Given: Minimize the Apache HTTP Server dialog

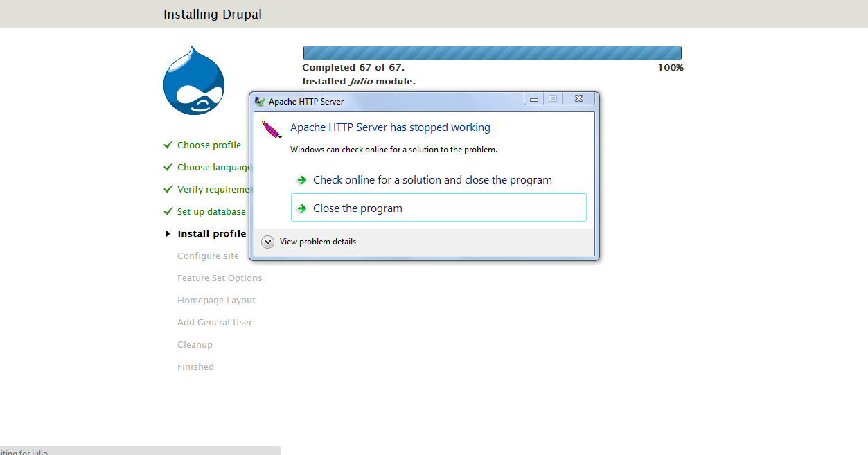Looking at the screenshot, I should (534, 99).
